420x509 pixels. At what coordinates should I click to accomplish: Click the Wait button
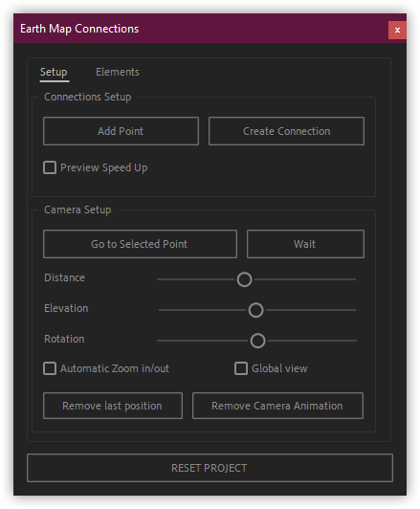(x=305, y=244)
